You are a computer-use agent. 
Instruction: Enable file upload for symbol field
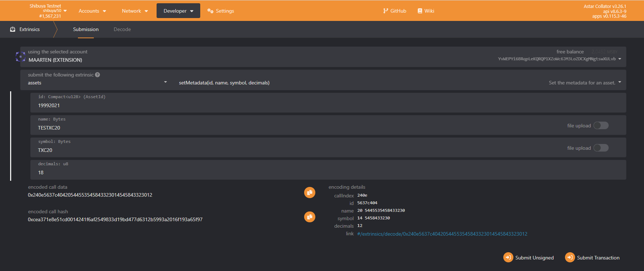click(601, 148)
